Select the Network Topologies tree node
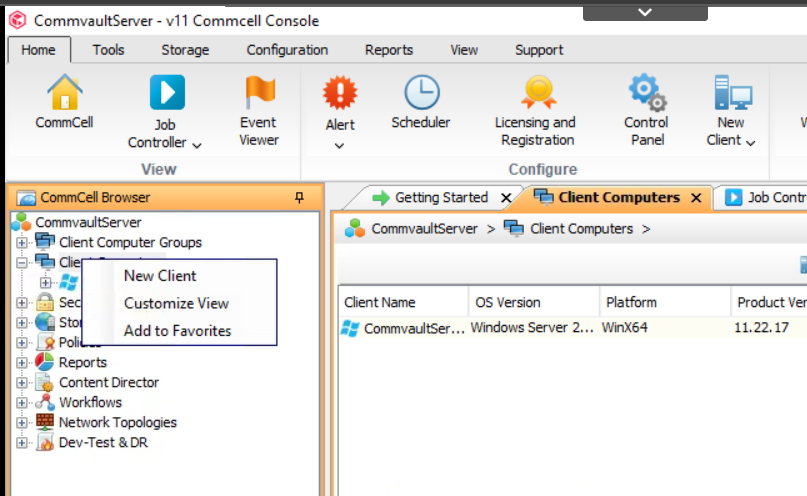Image resolution: width=807 pixels, height=496 pixels. coord(117,422)
